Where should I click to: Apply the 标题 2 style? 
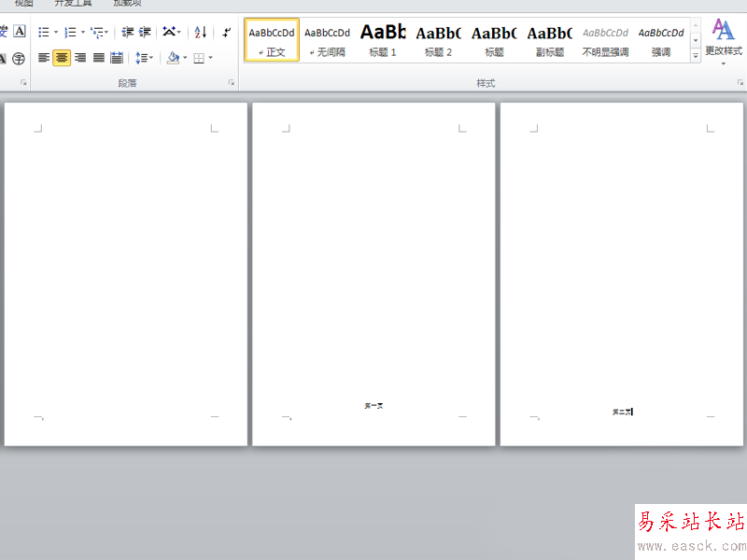pyautogui.click(x=438, y=40)
